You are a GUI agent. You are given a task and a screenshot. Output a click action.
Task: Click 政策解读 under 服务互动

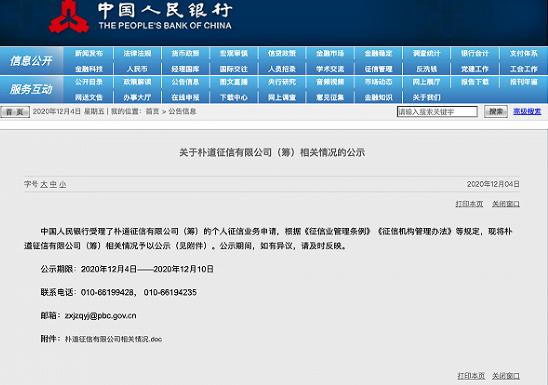point(137,82)
